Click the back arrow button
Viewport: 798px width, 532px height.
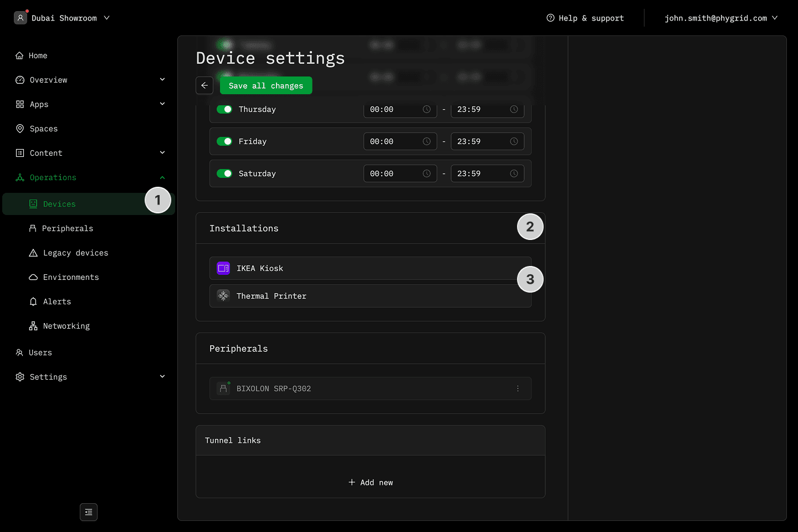tap(204, 85)
